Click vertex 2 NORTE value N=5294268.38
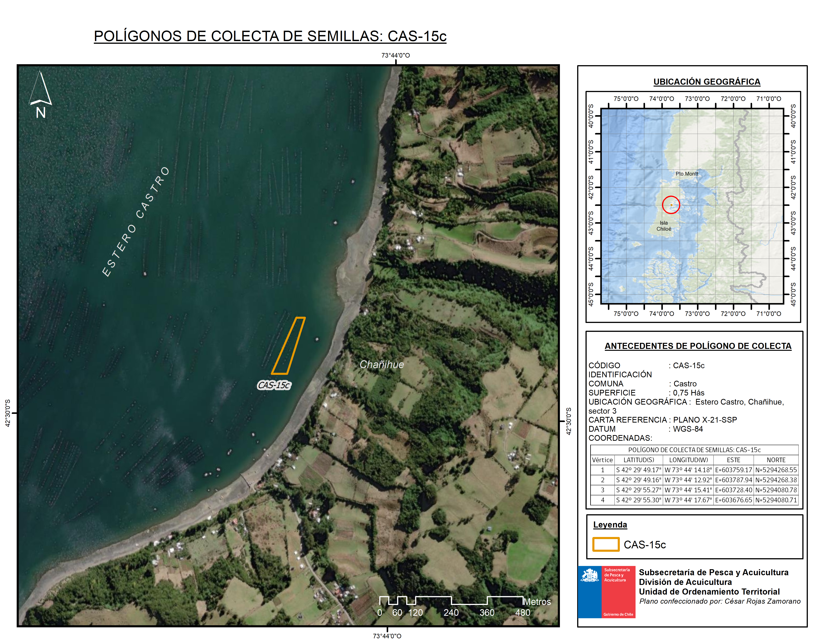The width and height of the screenshot is (834, 644). point(776,480)
